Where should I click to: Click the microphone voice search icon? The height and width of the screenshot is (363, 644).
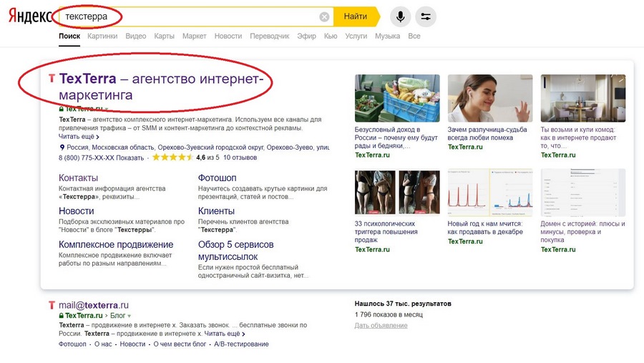[x=401, y=16]
